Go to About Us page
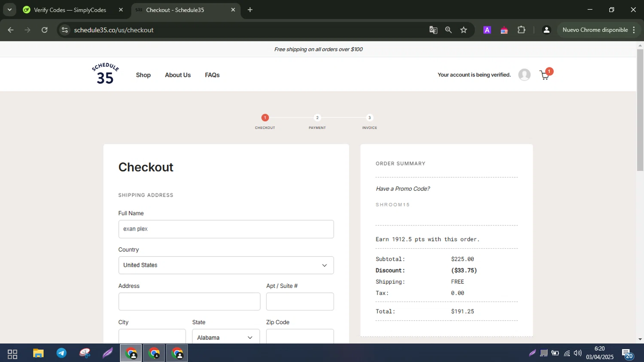This screenshot has height=362, width=644. 178,75
